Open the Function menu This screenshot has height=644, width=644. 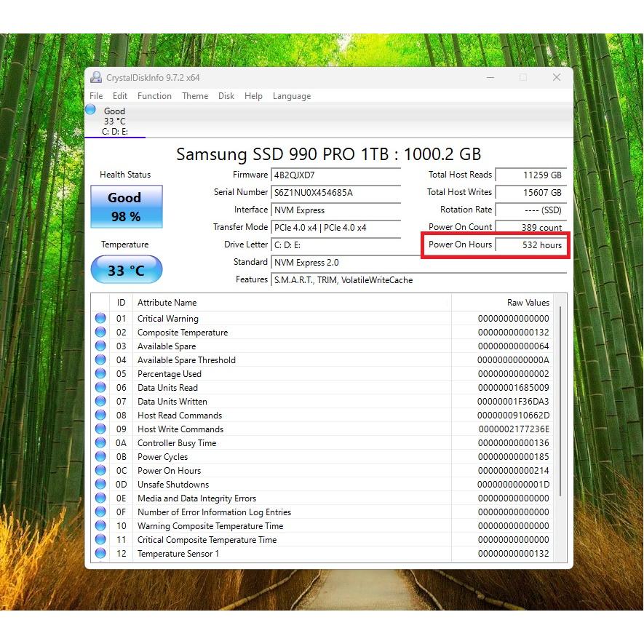[154, 96]
